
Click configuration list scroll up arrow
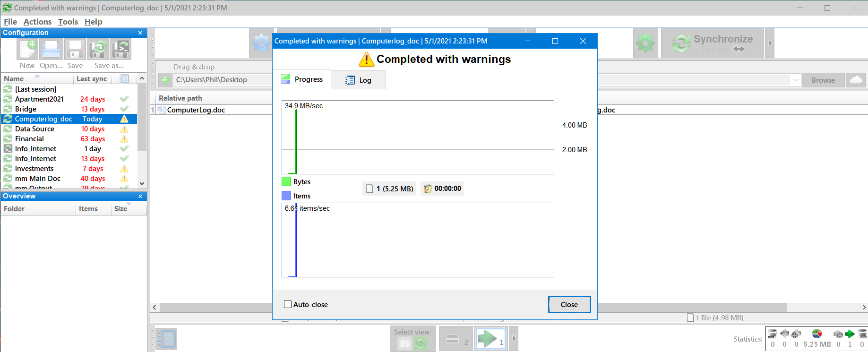click(142, 78)
